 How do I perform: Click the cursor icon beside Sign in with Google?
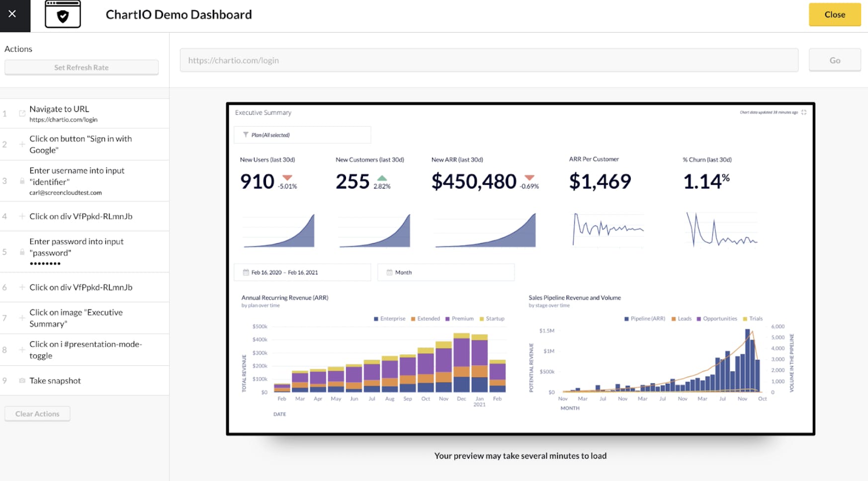(22, 144)
